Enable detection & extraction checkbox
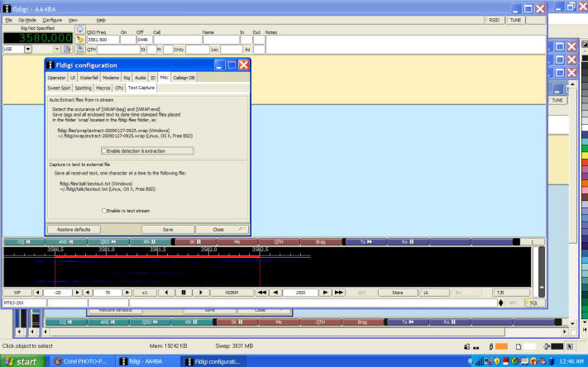 104,150
